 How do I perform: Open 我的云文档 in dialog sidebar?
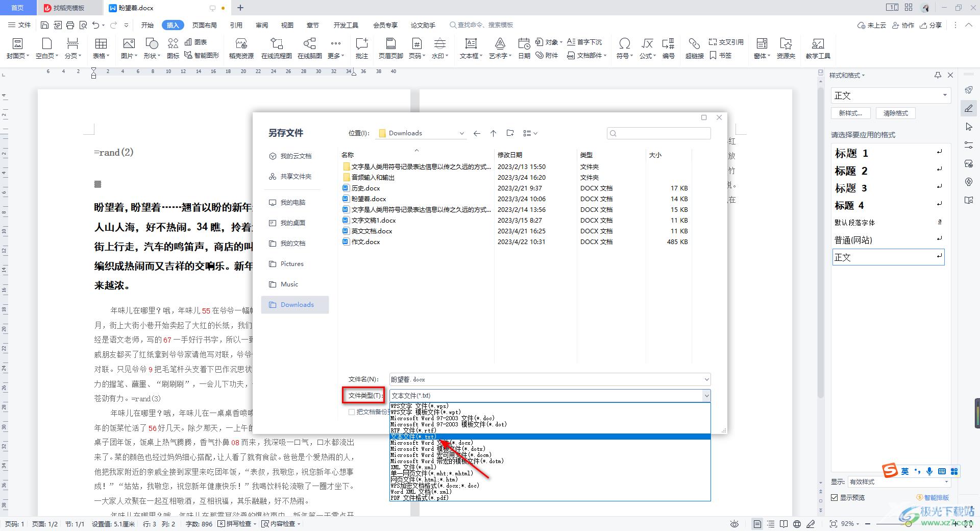click(x=290, y=156)
